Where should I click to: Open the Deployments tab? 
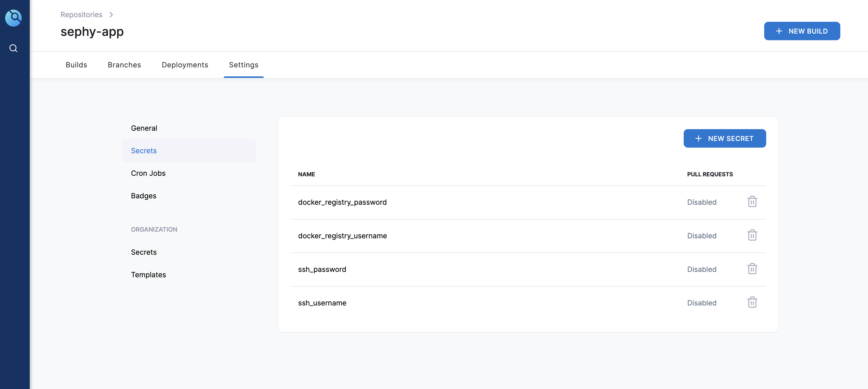pyautogui.click(x=185, y=65)
